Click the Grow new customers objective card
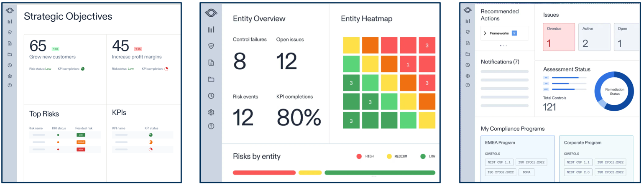The height and width of the screenshot is (185, 644). tap(65, 69)
